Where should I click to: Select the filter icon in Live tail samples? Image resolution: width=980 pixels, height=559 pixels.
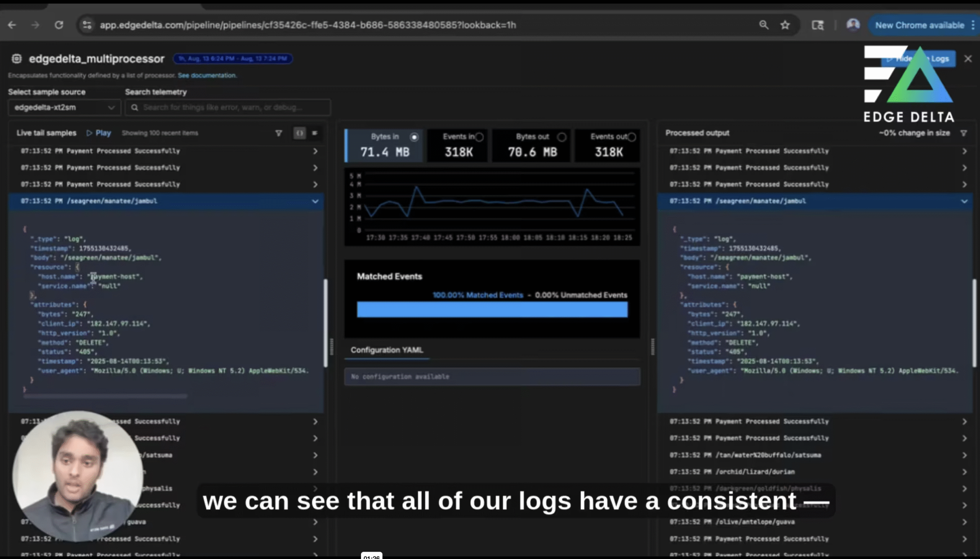[279, 133]
